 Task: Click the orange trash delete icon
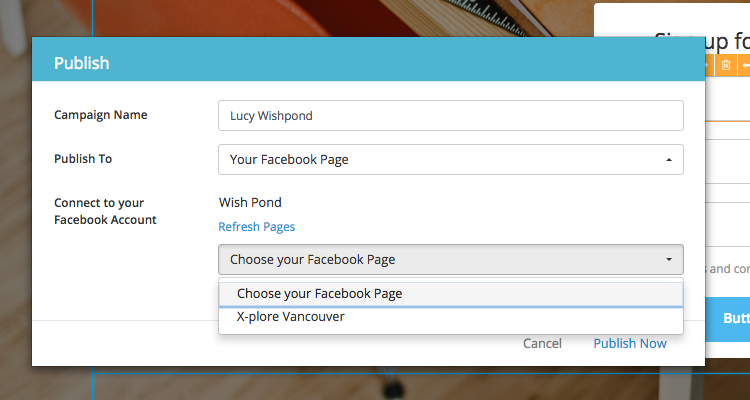click(726, 65)
